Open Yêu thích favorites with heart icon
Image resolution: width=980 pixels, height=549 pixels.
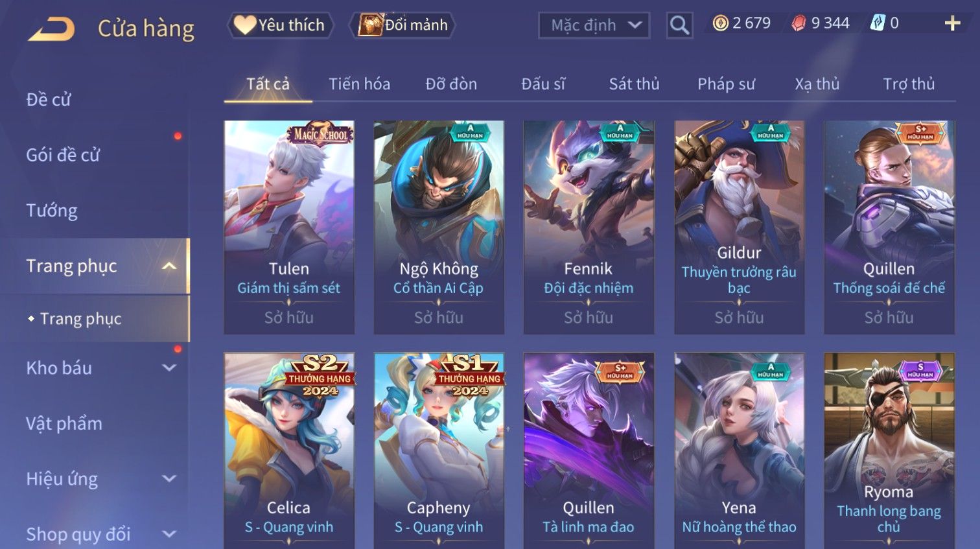click(x=280, y=25)
